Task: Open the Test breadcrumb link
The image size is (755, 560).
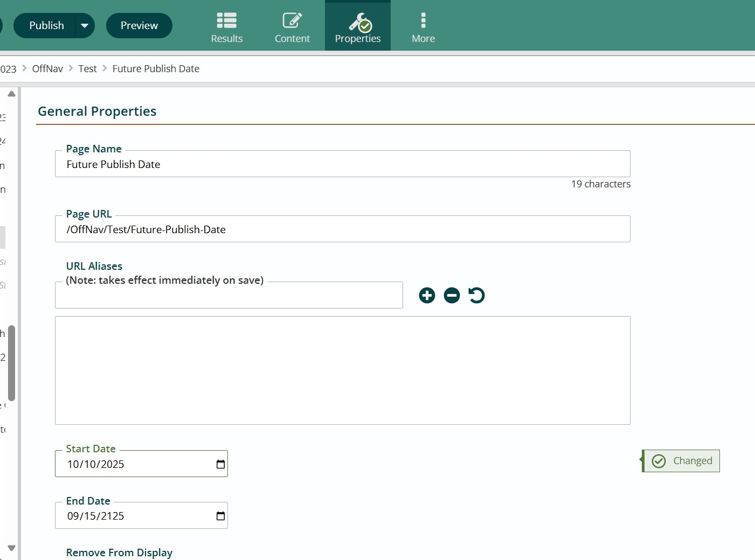Action: click(x=87, y=68)
